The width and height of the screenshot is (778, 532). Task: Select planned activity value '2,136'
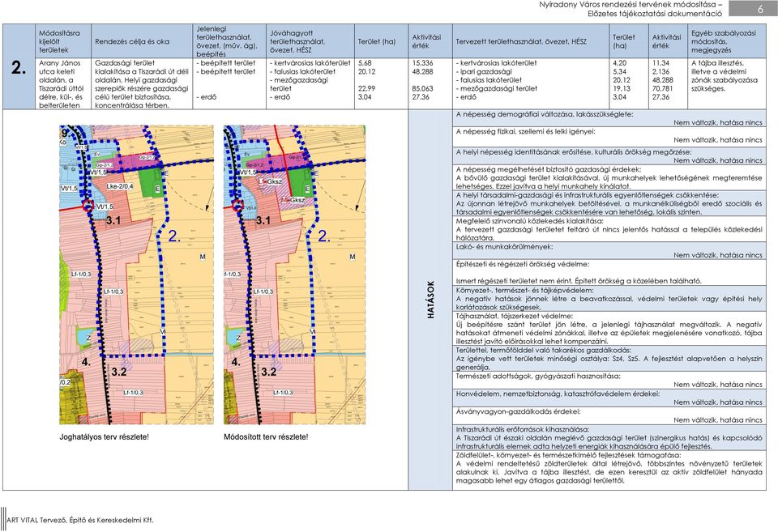[661, 71]
